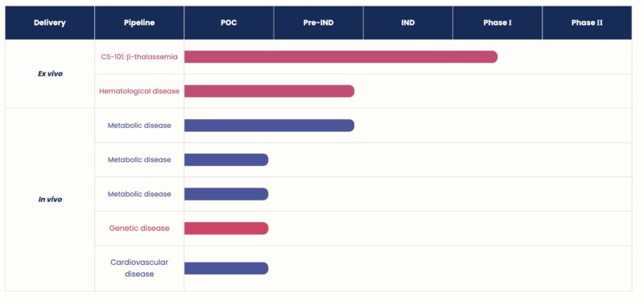The height and width of the screenshot is (297, 644).
Task: Click the Cardiovascular disease label
Action: point(139,268)
